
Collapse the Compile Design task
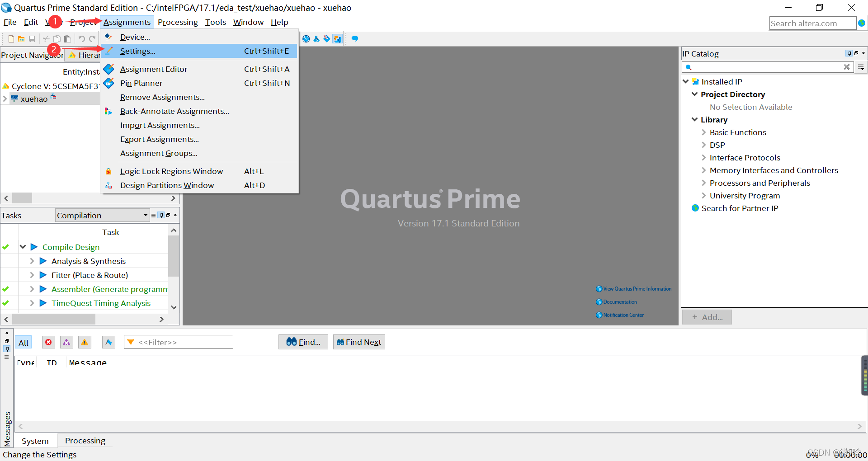click(x=23, y=247)
